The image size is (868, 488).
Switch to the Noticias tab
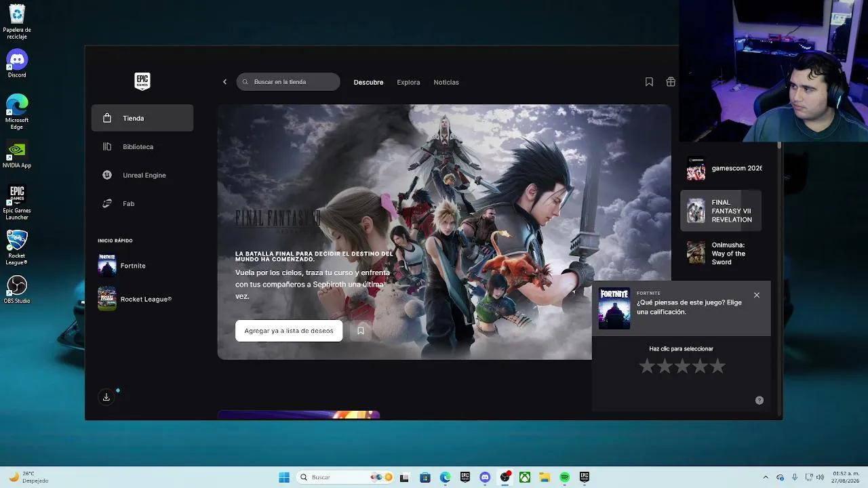tap(446, 82)
